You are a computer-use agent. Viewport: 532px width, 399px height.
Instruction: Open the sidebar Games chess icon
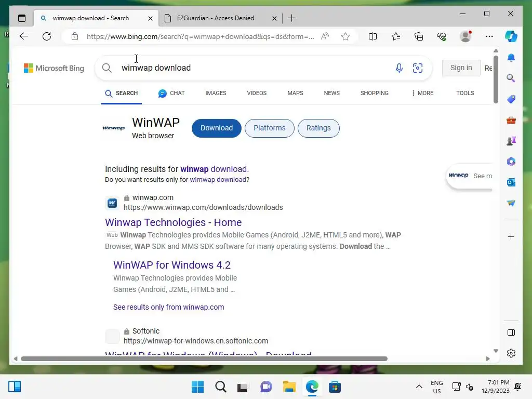[511, 140]
